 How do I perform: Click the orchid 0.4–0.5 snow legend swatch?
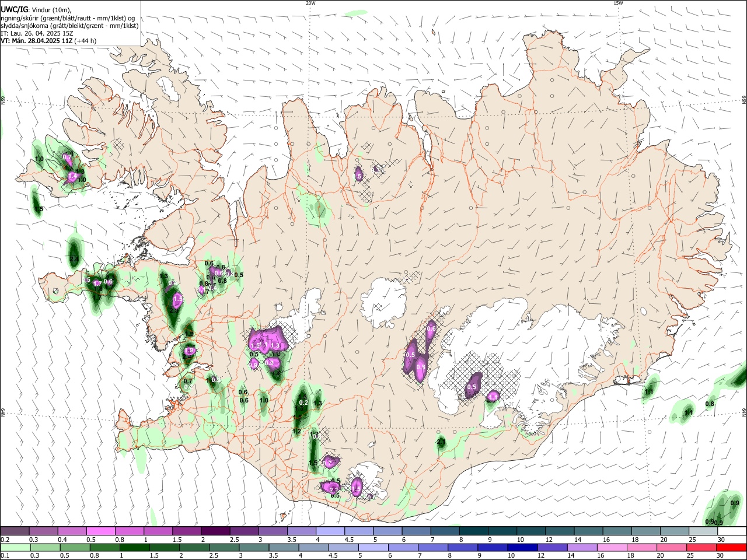coord(72,531)
